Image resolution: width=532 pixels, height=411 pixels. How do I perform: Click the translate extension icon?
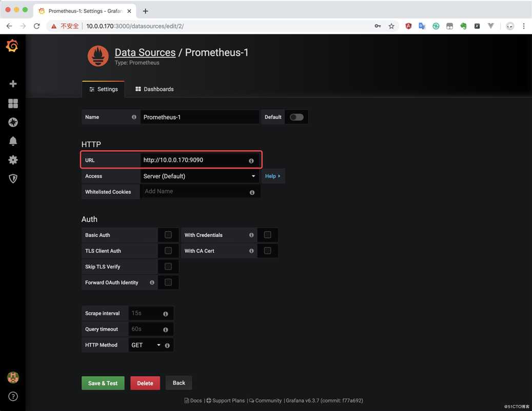[x=422, y=26]
